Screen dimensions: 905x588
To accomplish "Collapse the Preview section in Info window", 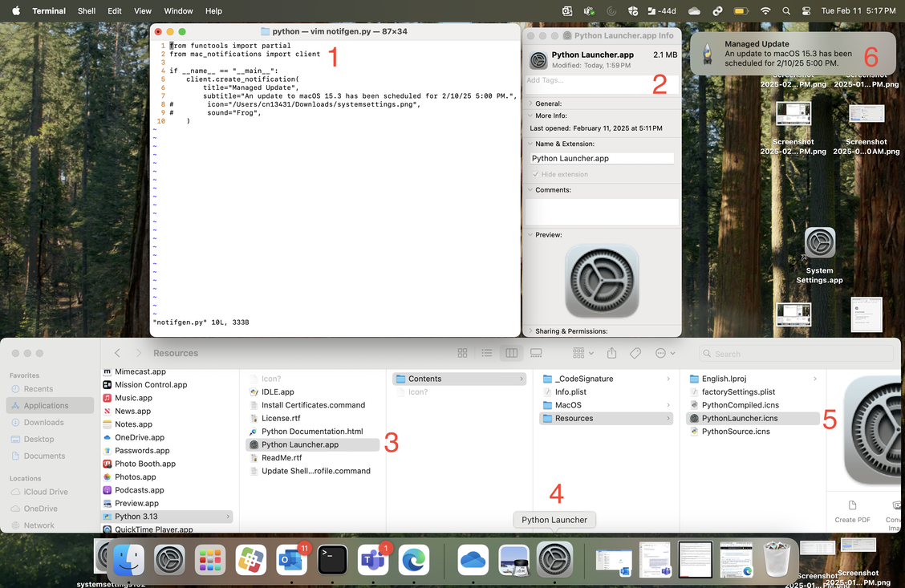I will (x=530, y=235).
